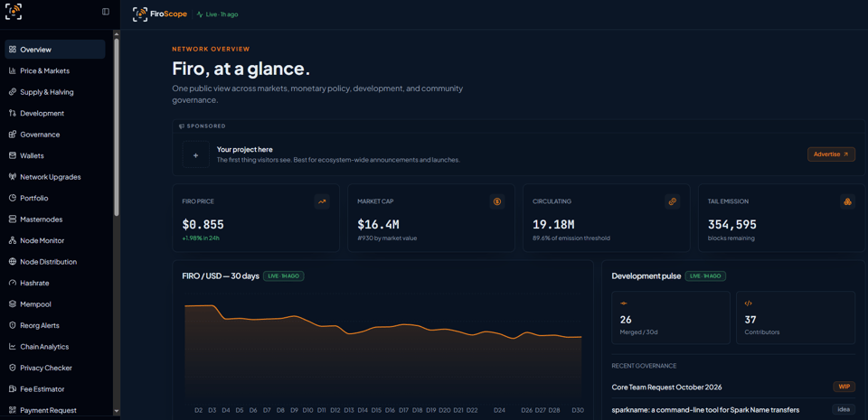Click the D30 label on the chart axis
Image resolution: width=868 pixels, height=420 pixels.
click(578, 410)
